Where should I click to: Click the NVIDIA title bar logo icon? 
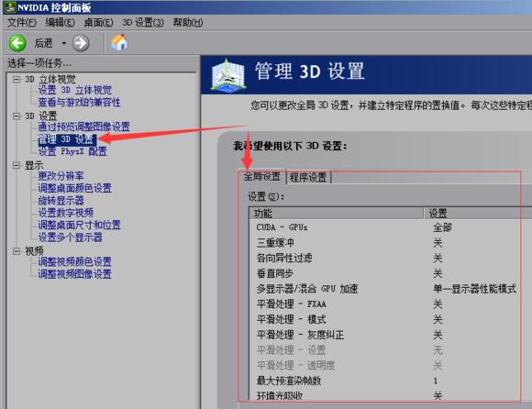(x=10, y=7)
